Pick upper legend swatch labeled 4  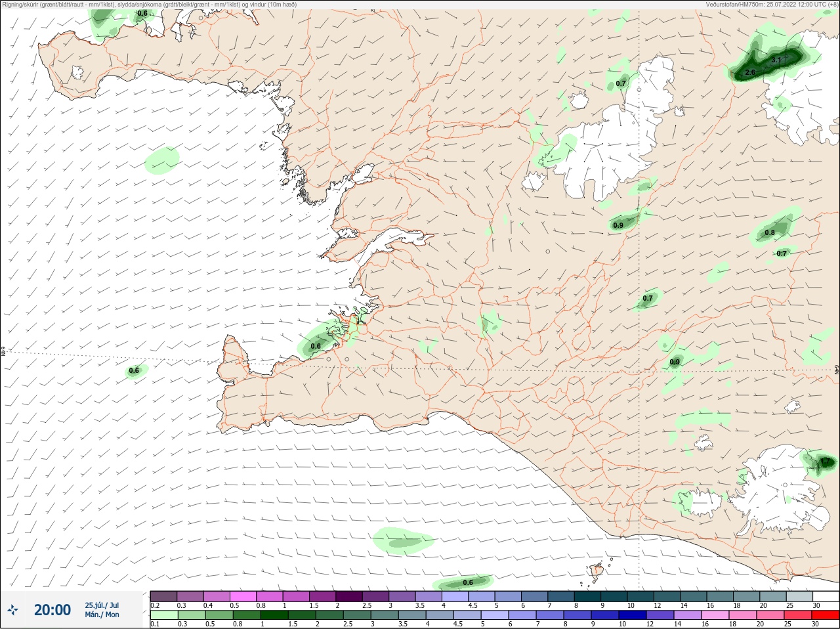455,596
